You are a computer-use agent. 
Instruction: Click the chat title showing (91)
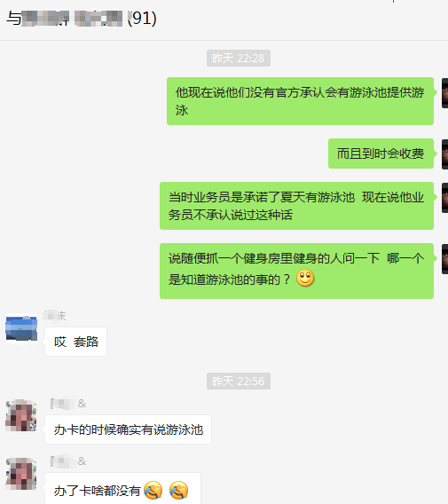click(82, 19)
